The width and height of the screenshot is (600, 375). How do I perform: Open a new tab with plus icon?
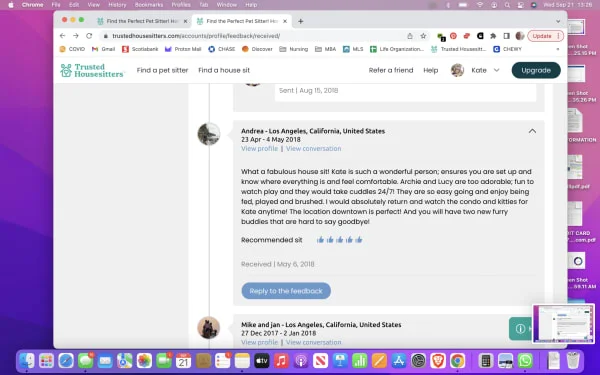(x=300, y=21)
